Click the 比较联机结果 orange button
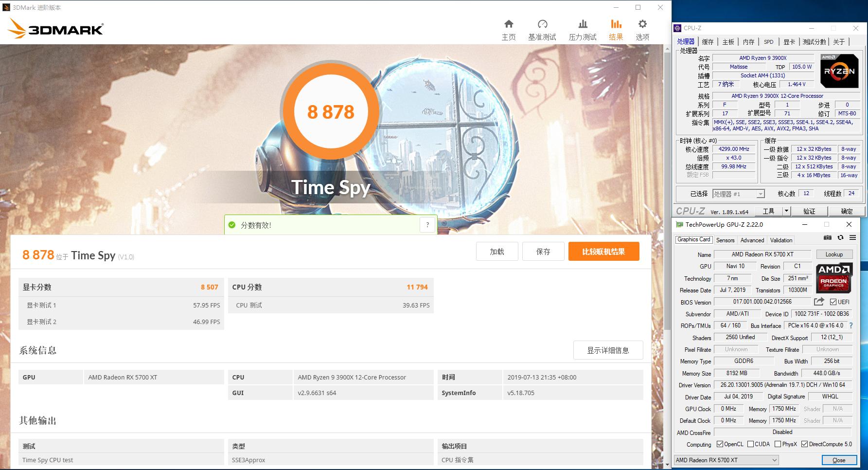 coord(603,251)
